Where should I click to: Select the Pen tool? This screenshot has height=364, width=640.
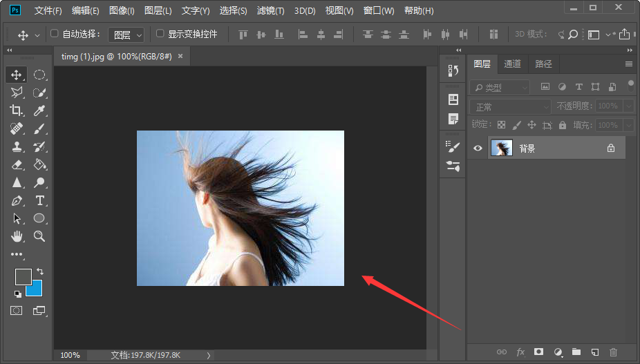click(x=17, y=200)
